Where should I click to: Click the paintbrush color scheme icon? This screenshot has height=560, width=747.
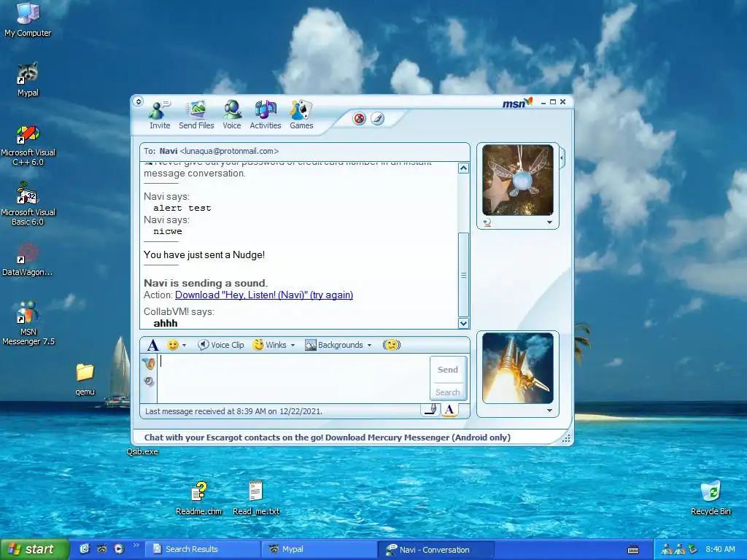377,118
